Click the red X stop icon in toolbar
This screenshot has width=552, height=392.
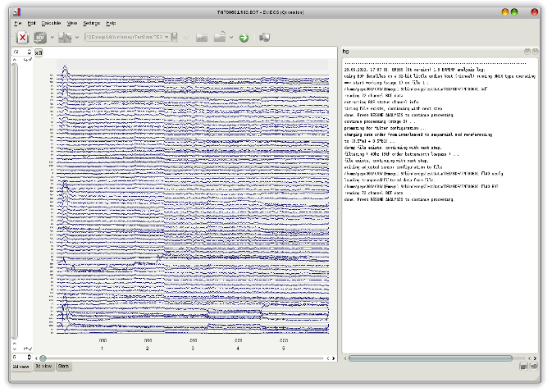(x=22, y=38)
